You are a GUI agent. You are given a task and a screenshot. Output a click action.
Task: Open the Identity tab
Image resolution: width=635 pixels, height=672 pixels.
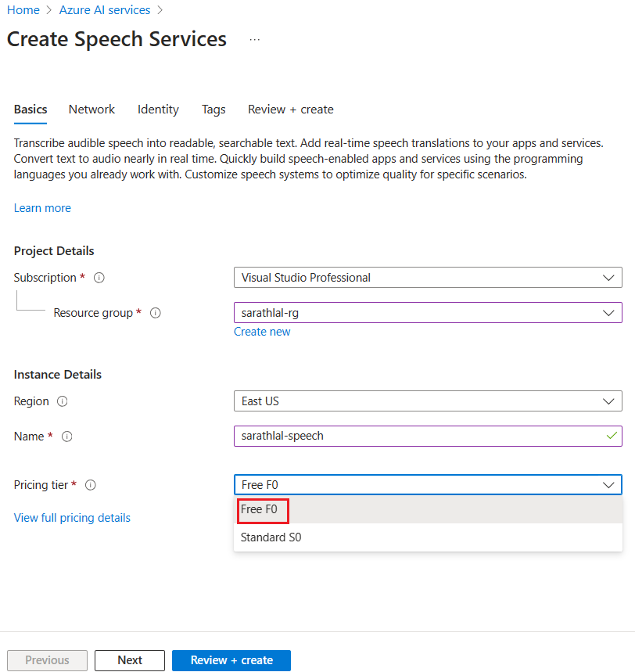click(157, 110)
